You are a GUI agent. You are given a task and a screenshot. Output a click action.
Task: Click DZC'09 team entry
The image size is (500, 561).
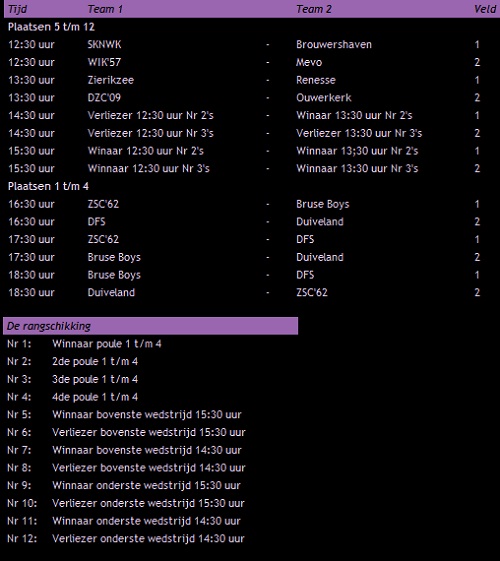[104, 98]
